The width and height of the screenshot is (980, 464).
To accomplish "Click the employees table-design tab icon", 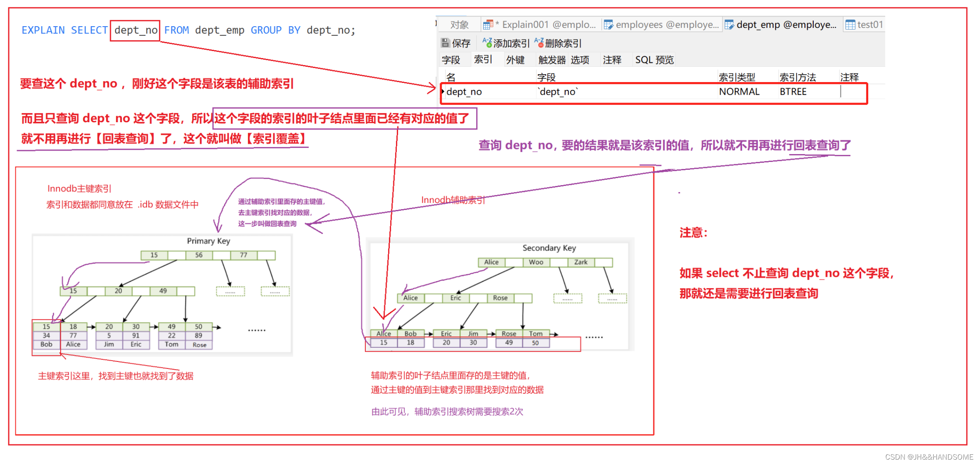I will pyautogui.click(x=609, y=25).
